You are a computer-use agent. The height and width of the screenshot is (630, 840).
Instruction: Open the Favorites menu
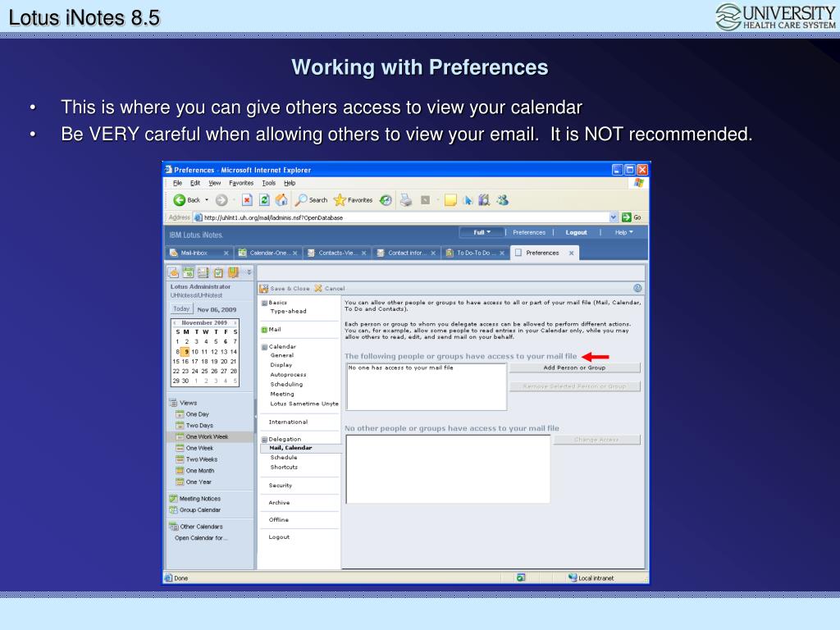tap(241, 183)
